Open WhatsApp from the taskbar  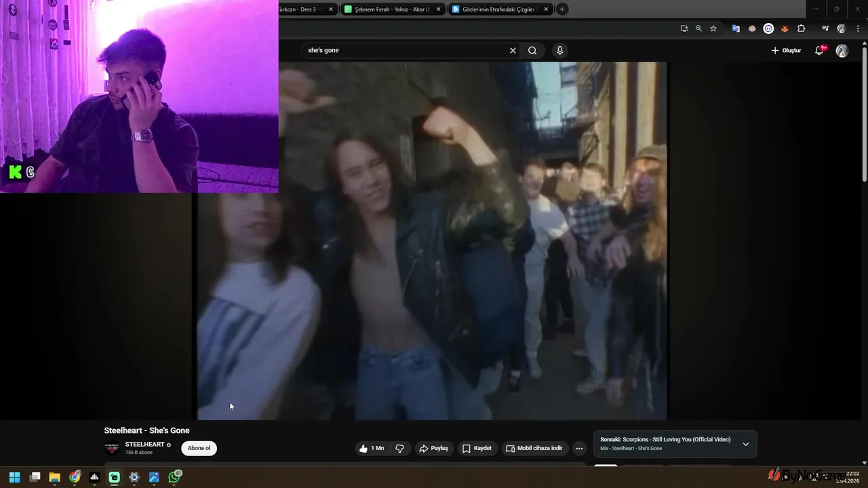click(174, 477)
